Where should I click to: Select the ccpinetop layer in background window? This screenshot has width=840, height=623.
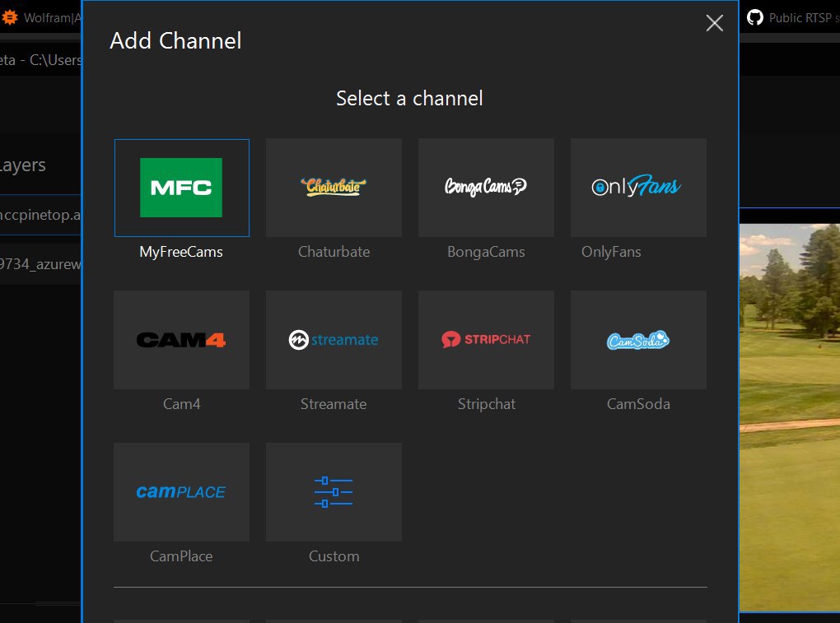pyautogui.click(x=40, y=215)
